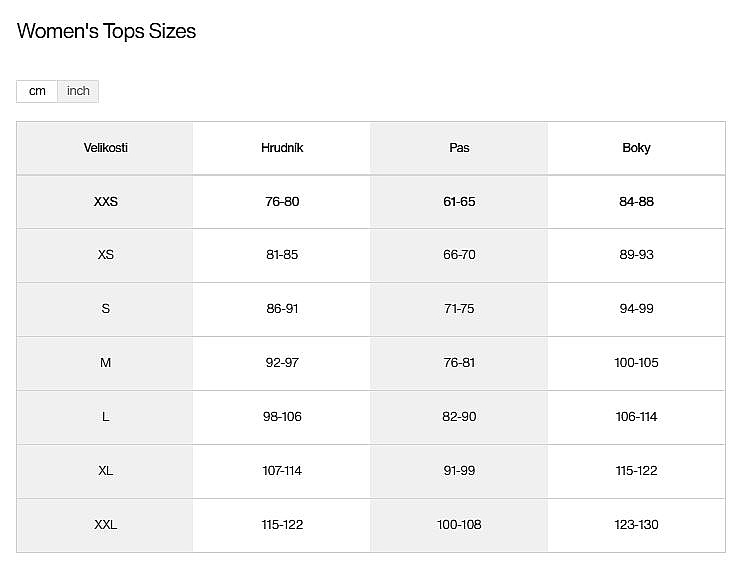This screenshot has height=571, width=740.
Task: Click the Pas column header
Action: click(x=459, y=148)
